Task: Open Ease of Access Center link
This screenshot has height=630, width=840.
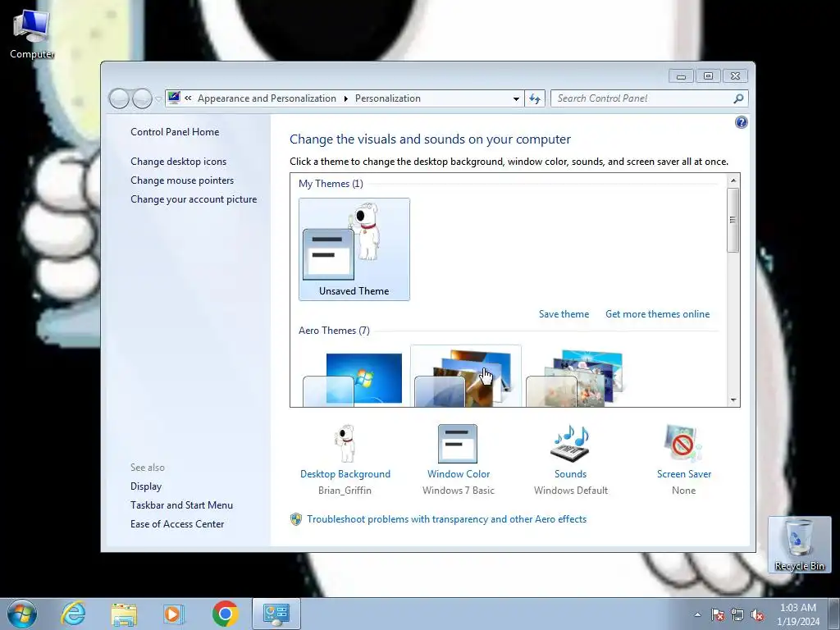Action: (x=177, y=524)
